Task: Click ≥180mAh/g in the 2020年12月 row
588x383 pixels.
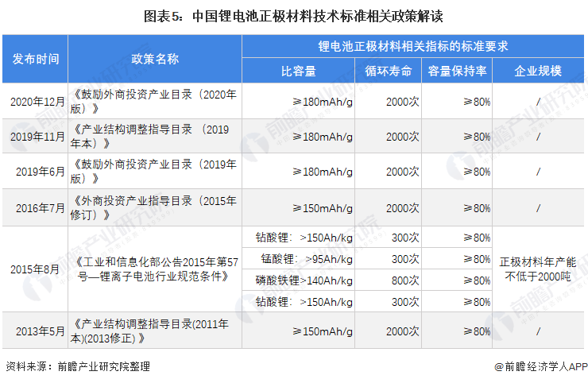Action: pos(323,102)
